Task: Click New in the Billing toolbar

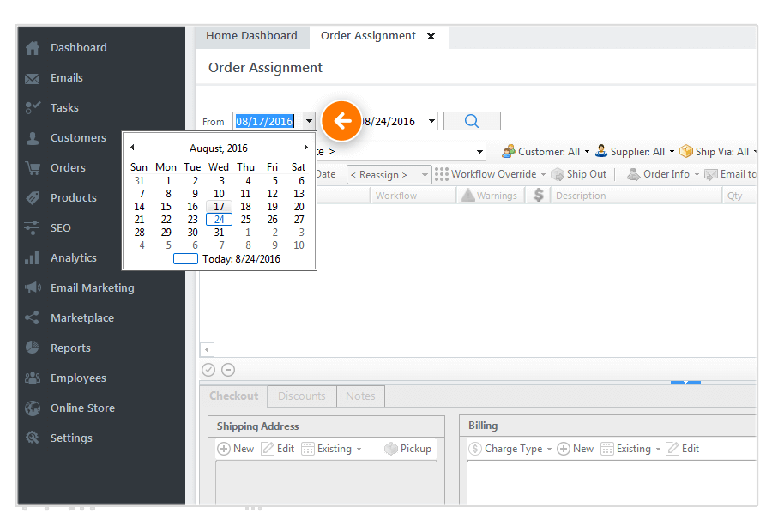Action: [x=575, y=449]
